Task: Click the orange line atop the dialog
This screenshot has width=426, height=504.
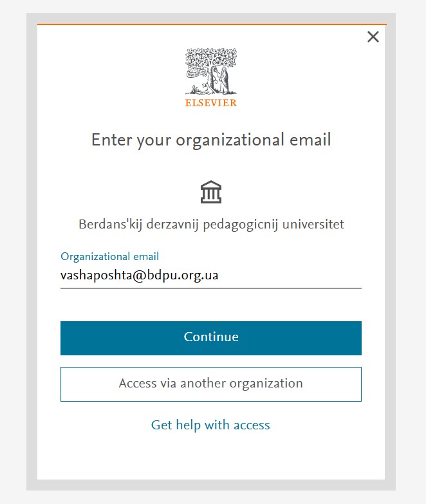Action: (x=193, y=24)
